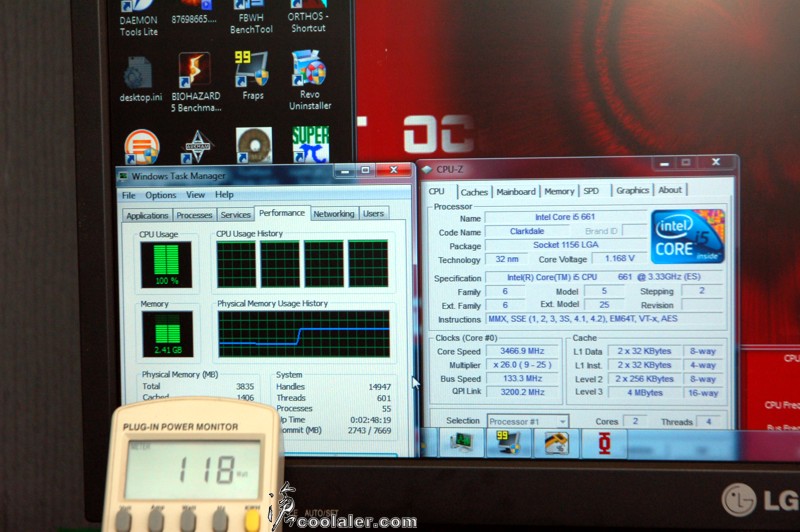The image size is (800, 532).
Task: Click the Clarkdale code name value
Action: click(x=527, y=231)
